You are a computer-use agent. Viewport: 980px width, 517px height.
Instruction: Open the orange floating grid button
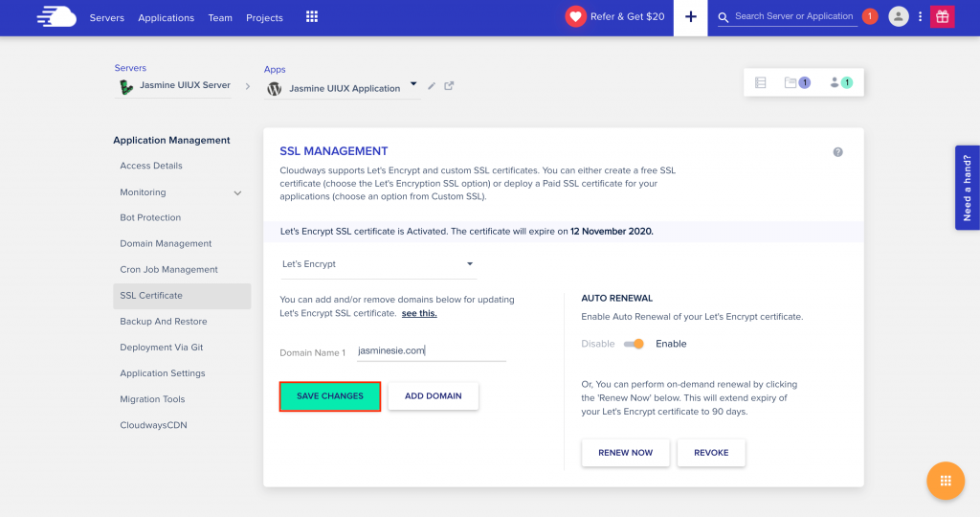pos(946,481)
